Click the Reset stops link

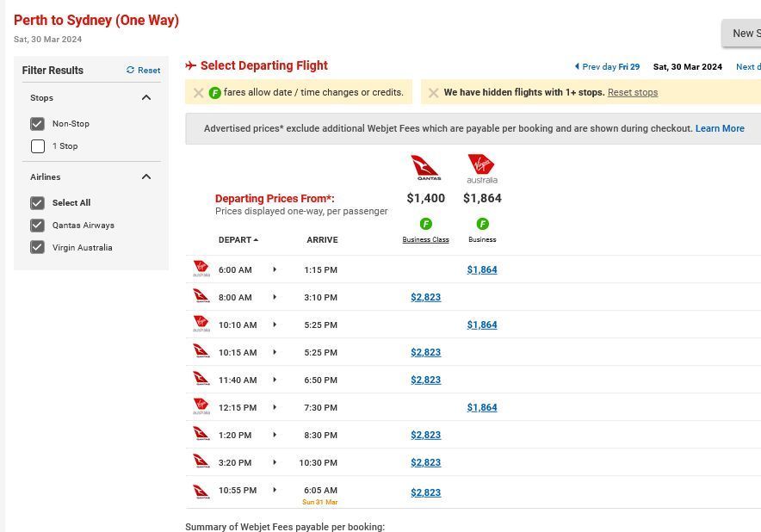[633, 91]
